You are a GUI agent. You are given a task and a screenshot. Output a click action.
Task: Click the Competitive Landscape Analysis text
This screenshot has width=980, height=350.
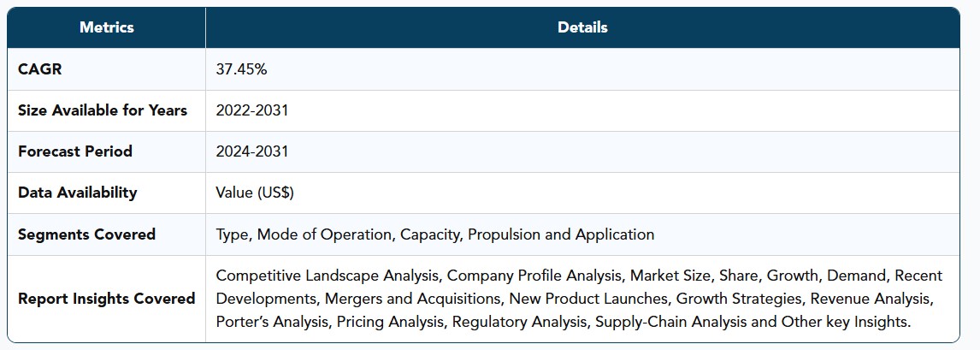[328, 276]
